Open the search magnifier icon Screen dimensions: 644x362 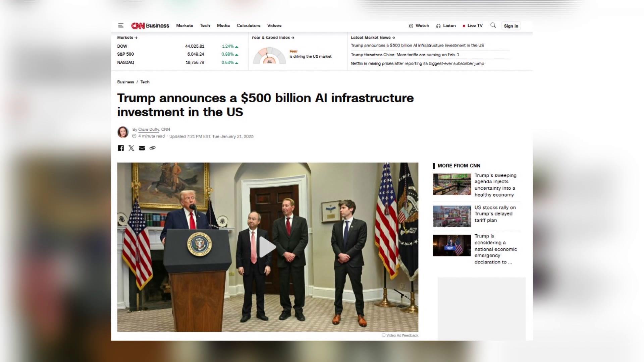pos(493,25)
